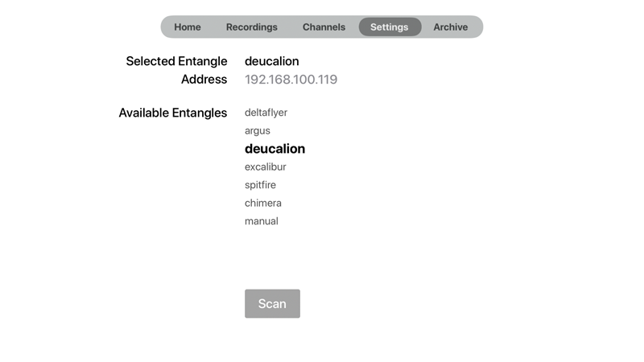The height and width of the screenshot is (362, 644).
Task: Focus the greyed IP address value
Action: coord(291,79)
